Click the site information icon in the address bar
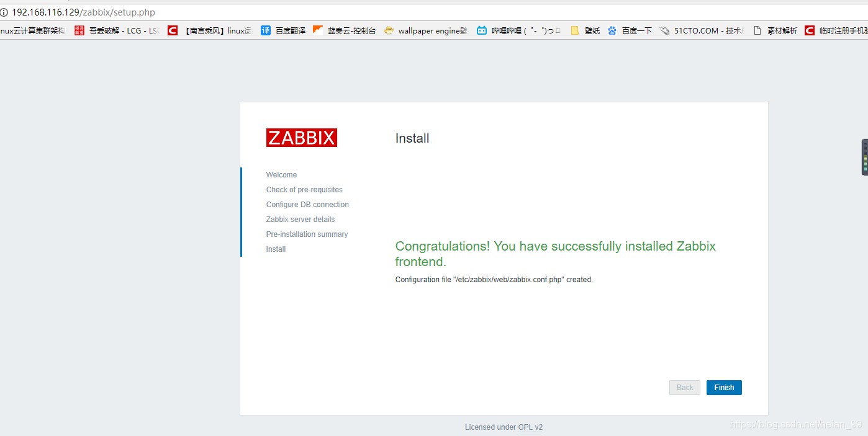Viewport: 868px width, 436px height. click(4, 12)
